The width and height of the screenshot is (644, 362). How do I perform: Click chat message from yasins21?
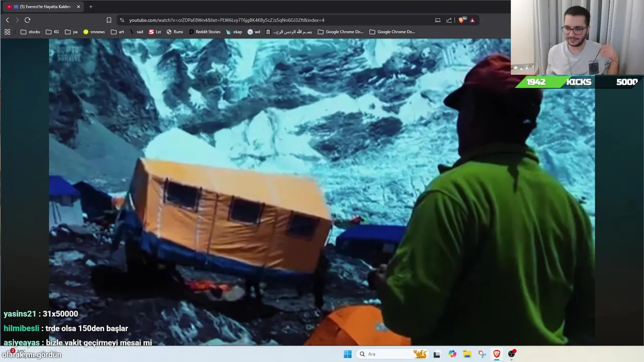click(41, 314)
